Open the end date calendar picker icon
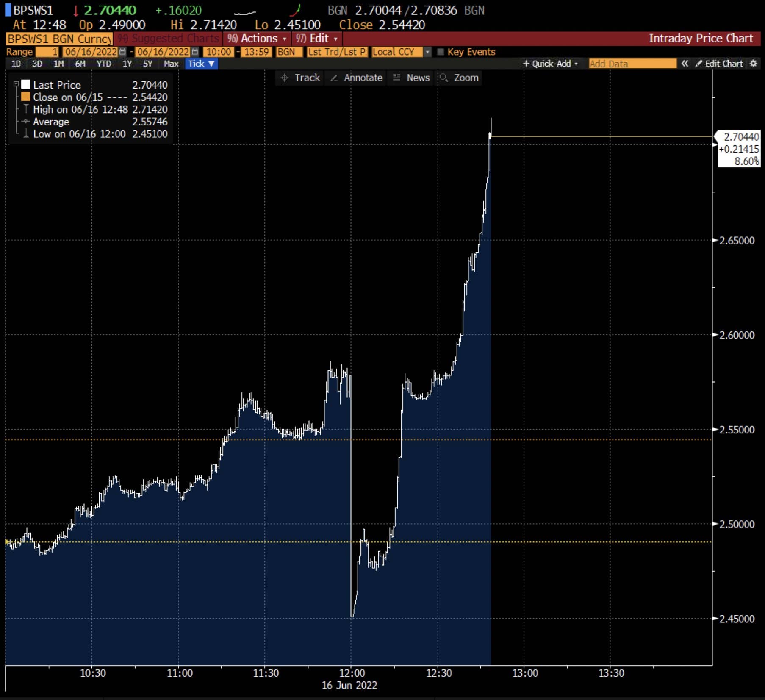Screen dimensions: 765x700 tap(195, 52)
